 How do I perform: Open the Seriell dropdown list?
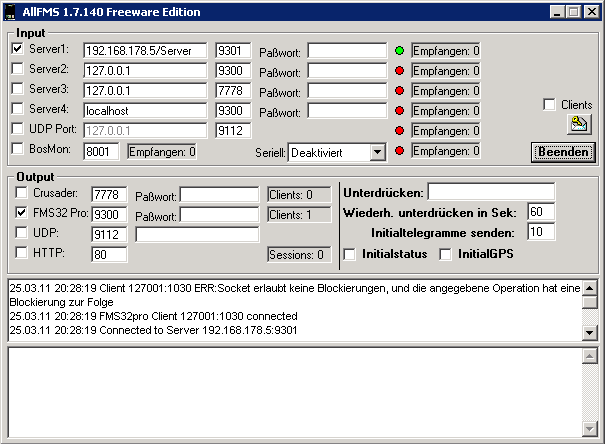376,152
